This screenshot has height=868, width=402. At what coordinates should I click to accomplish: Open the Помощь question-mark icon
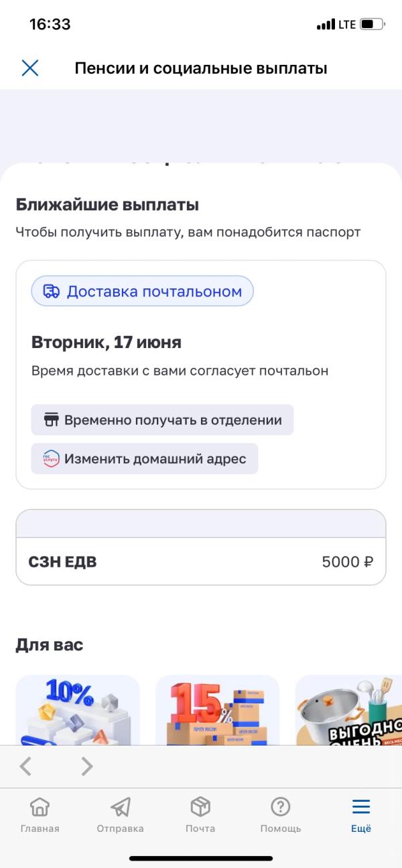coord(281,808)
